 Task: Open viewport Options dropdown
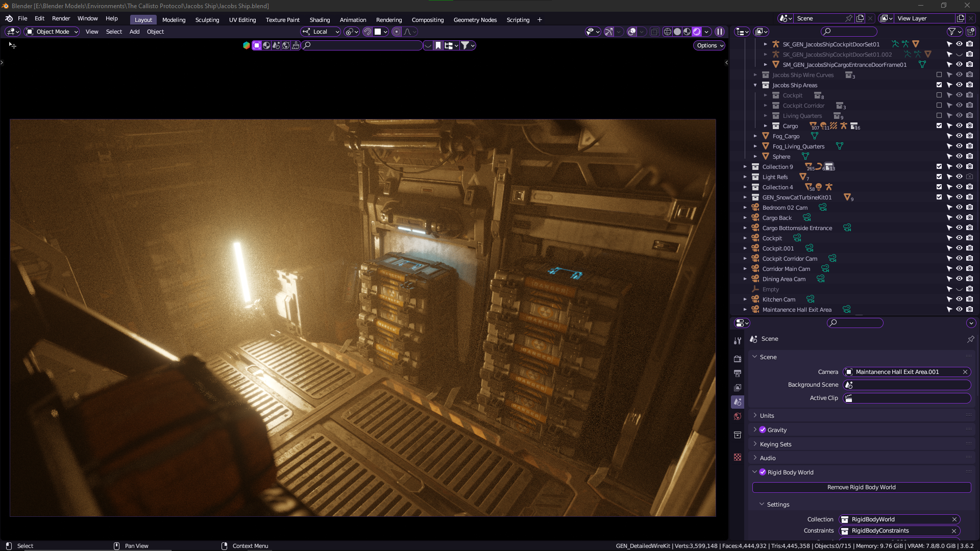[x=709, y=45]
